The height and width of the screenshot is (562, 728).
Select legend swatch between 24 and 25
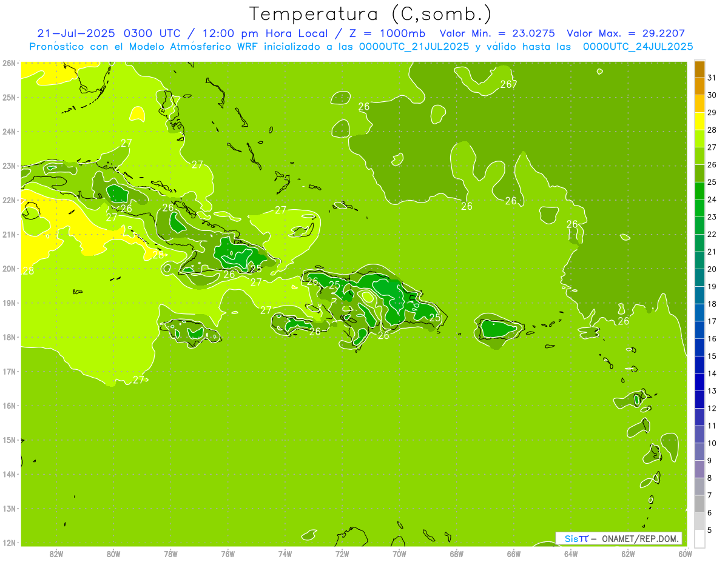[x=699, y=190]
